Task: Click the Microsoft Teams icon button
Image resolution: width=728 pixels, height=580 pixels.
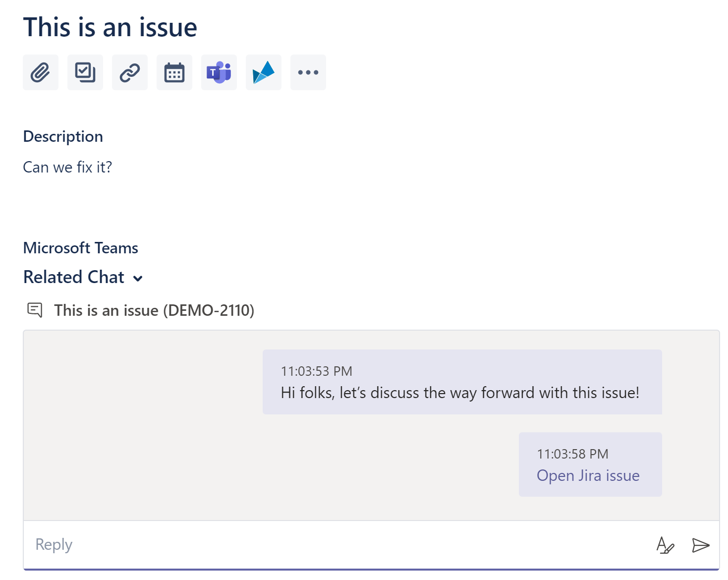Action: pyautogui.click(x=219, y=72)
